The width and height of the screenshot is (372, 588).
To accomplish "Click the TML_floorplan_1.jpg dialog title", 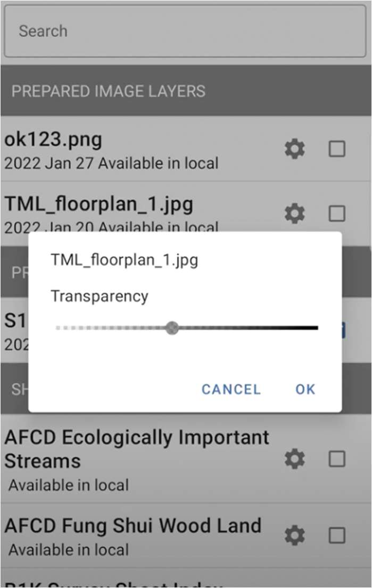I will [x=124, y=260].
